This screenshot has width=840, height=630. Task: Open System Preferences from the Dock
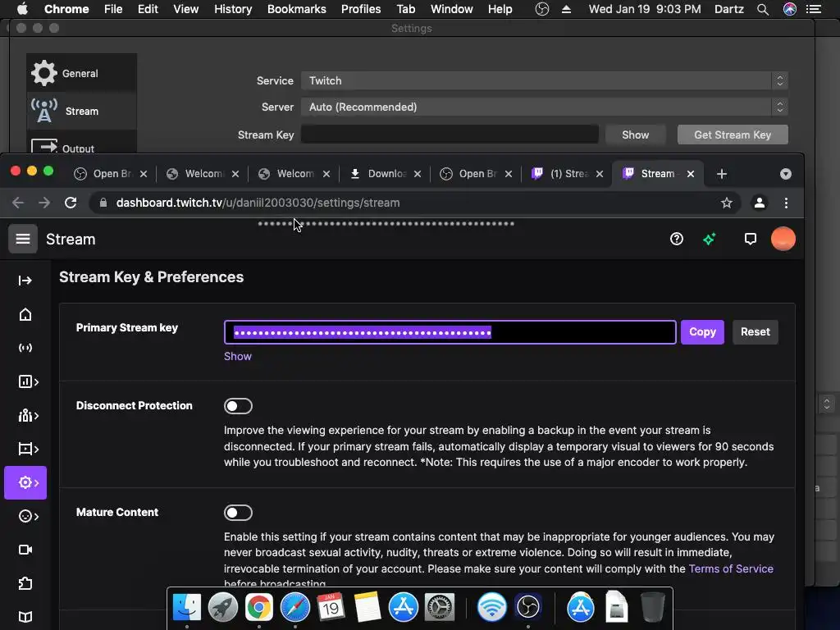pos(440,608)
